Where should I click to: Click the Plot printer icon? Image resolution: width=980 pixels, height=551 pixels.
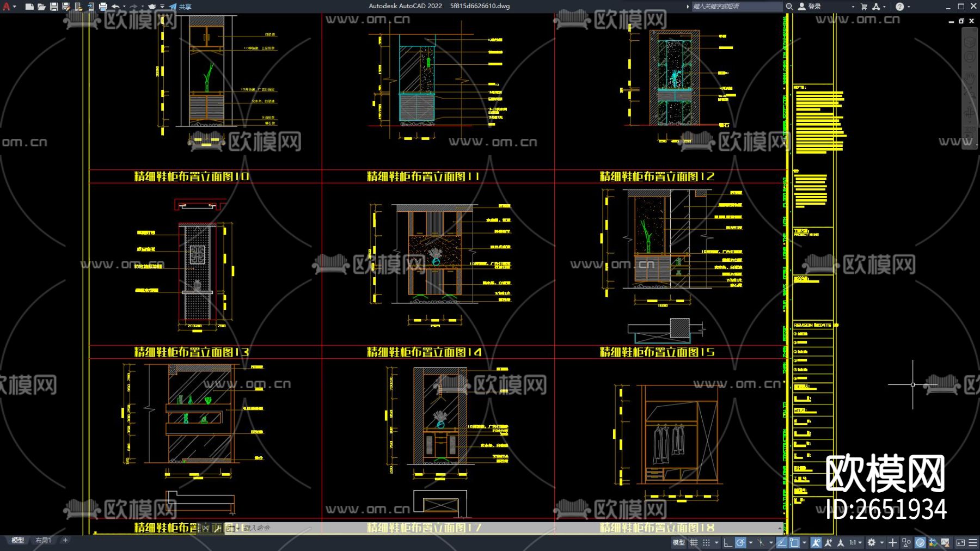pyautogui.click(x=103, y=7)
